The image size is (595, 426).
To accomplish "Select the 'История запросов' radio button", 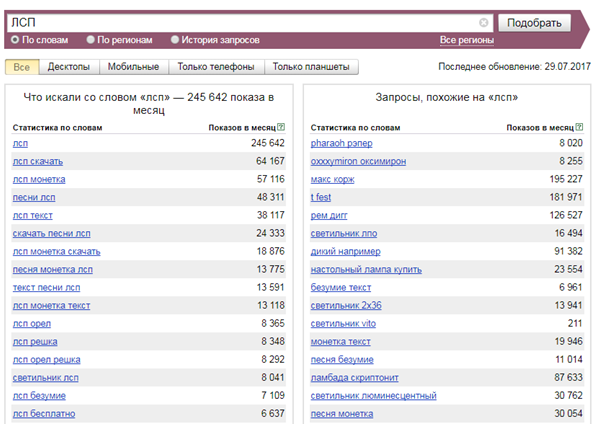I will pos(175,40).
